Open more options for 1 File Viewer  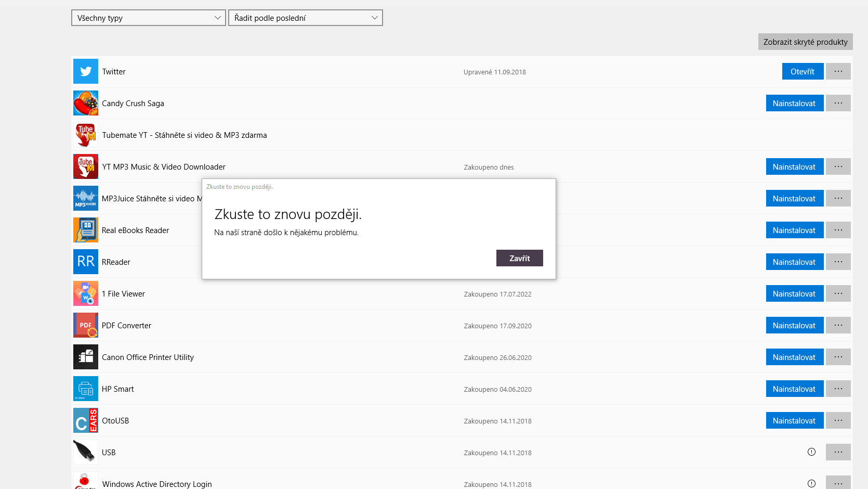pyautogui.click(x=838, y=293)
